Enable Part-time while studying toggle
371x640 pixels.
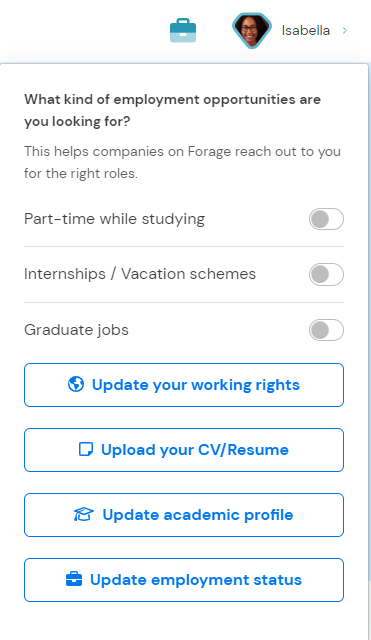326,219
